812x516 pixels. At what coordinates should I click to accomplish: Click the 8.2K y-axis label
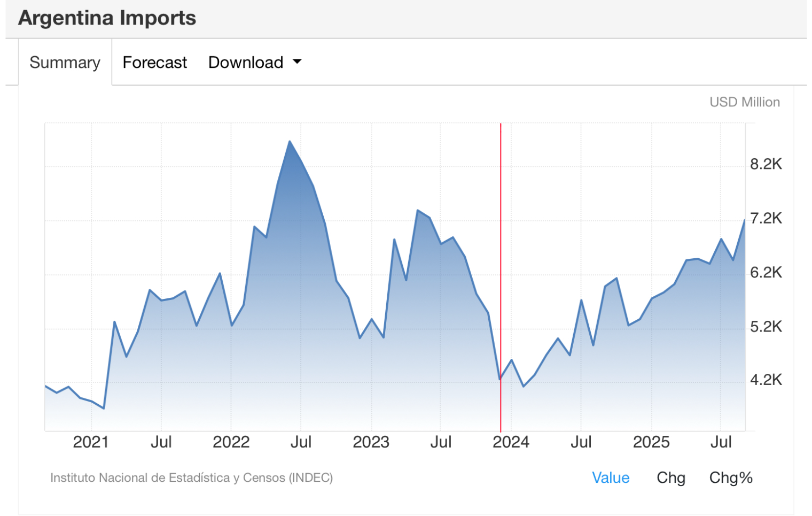[766, 164]
